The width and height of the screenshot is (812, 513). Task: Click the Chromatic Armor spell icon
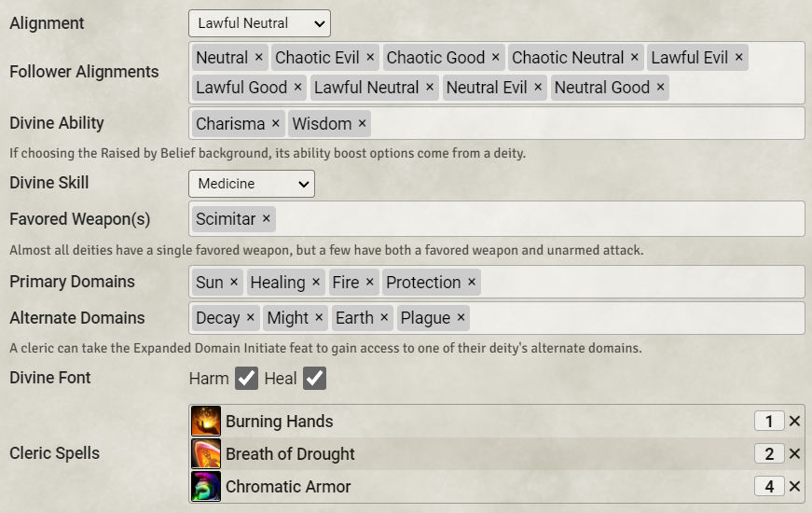(x=205, y=487)
